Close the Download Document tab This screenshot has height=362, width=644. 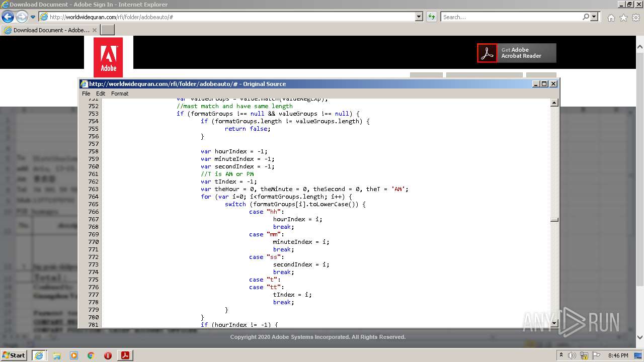click(x=95, y=30)
